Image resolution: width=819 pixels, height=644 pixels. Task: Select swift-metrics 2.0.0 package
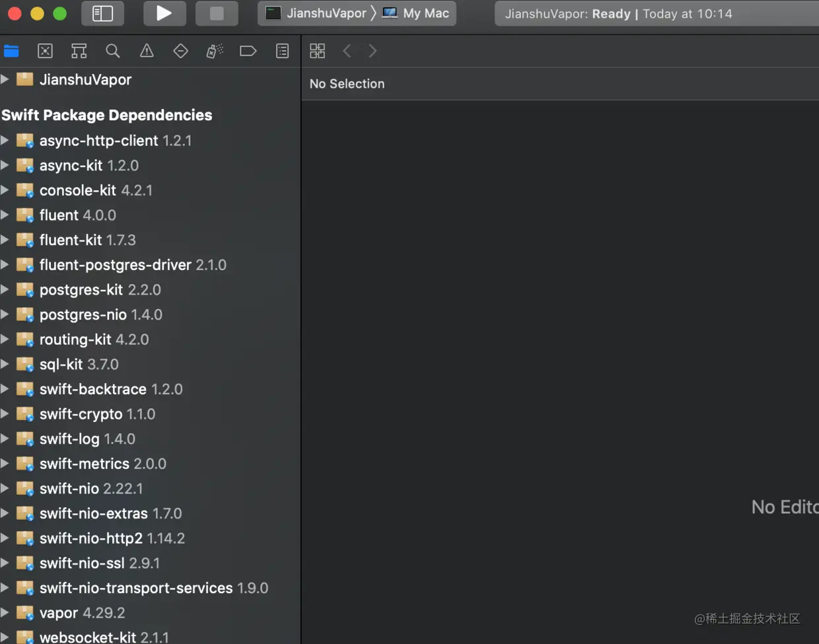[151, 464]
